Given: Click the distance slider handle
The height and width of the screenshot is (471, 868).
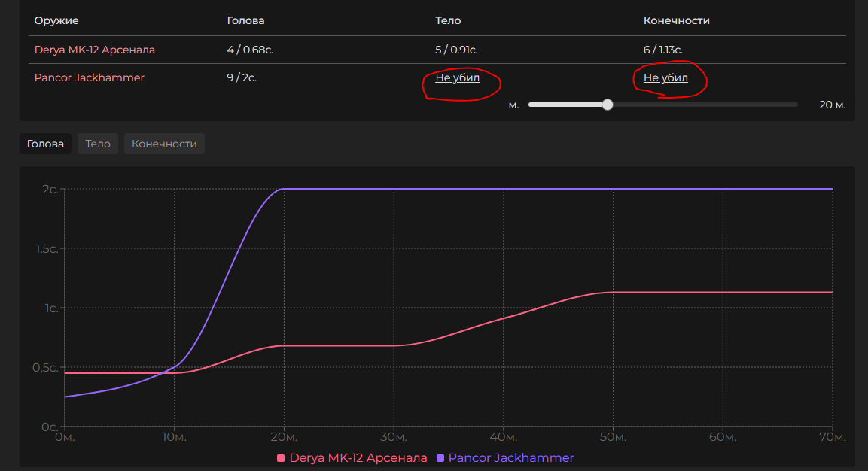Looking at the screenshot, I should [x=608, y=105].
